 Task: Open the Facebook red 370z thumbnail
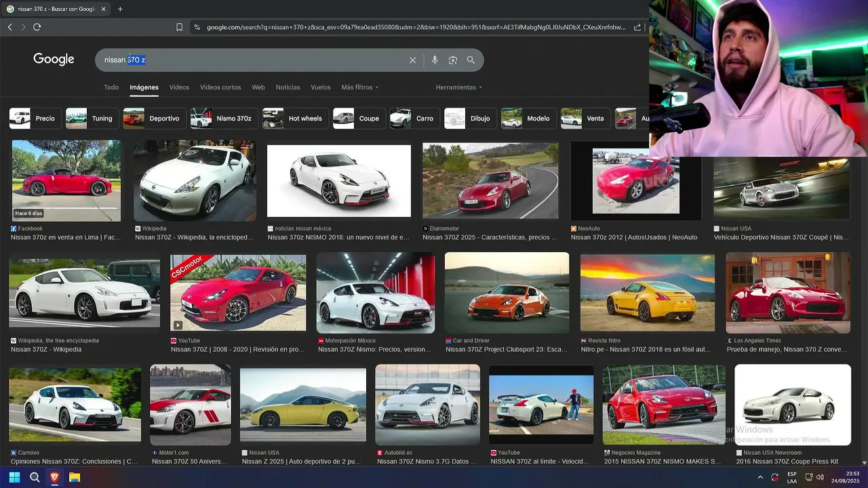[x=66, y=181]
